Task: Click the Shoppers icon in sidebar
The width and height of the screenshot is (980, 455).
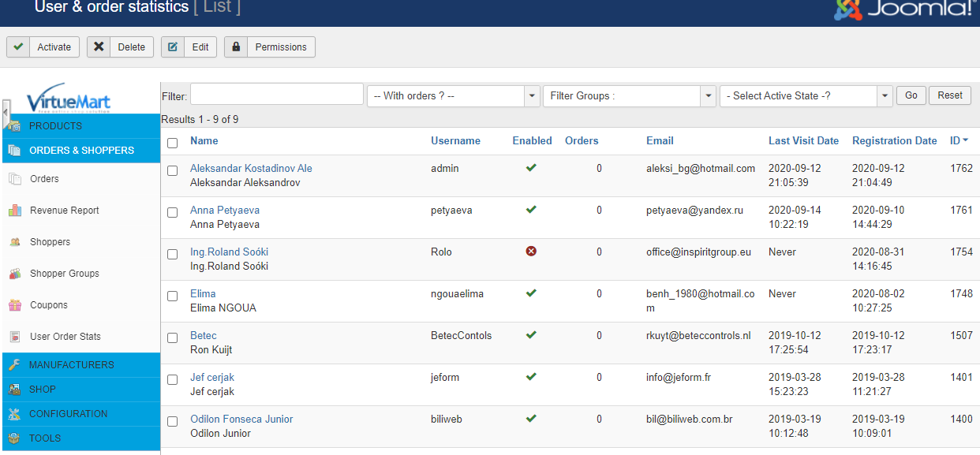Action: 14,242
